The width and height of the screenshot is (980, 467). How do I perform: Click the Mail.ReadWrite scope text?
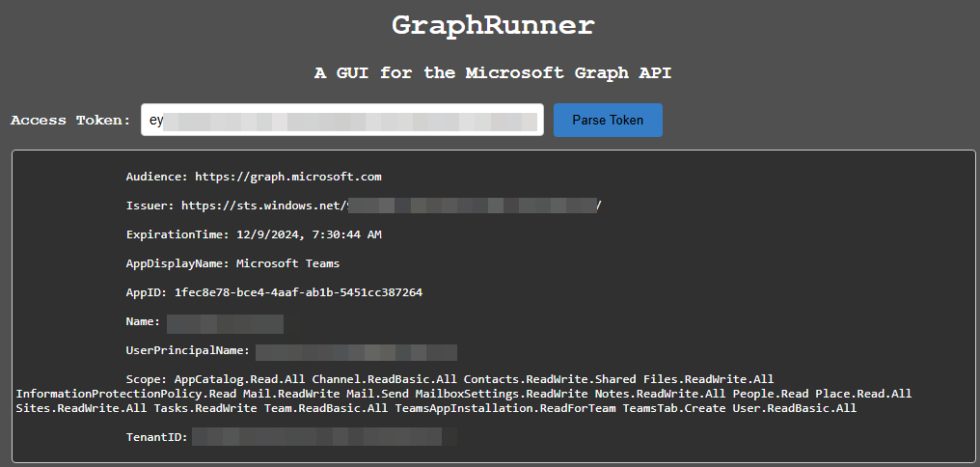(x=291, y=394)
